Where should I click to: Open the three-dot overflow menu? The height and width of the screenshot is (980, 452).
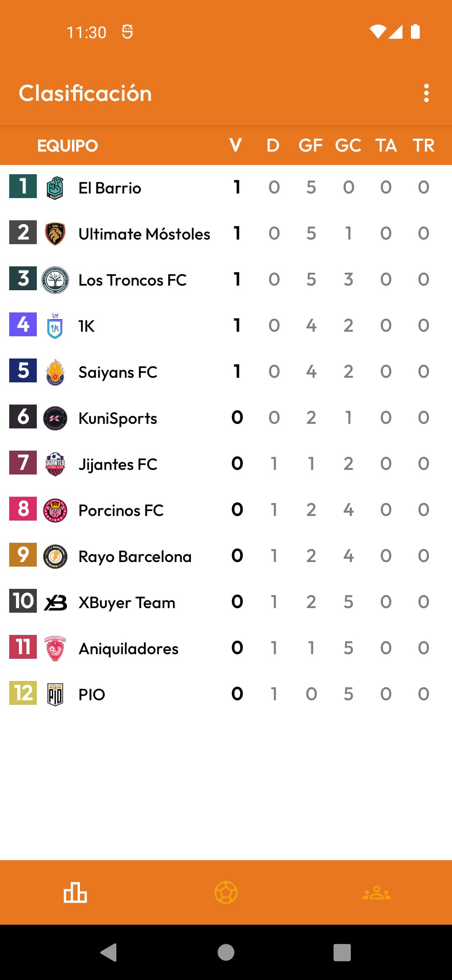coord(426,93)
